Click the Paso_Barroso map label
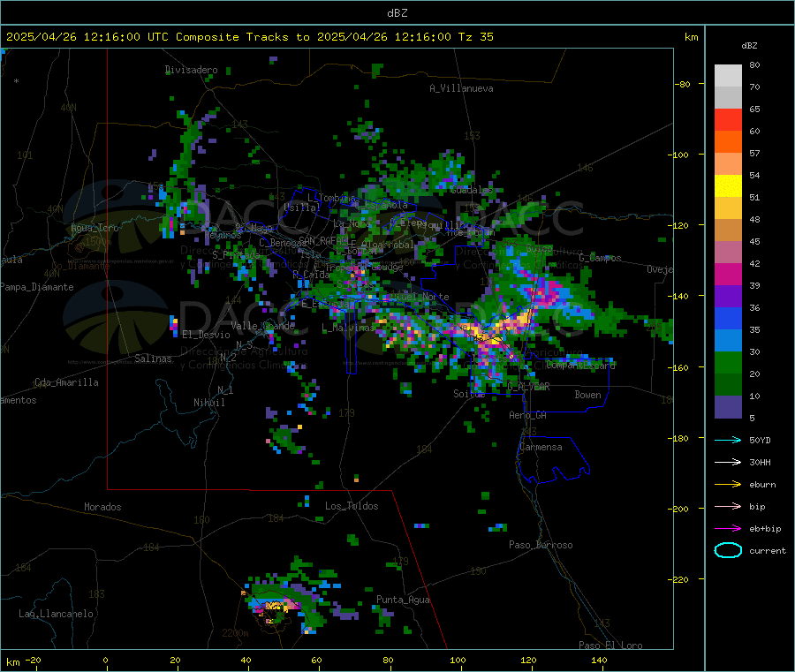The height and width of the screenshot is (672, 795). 541,546
